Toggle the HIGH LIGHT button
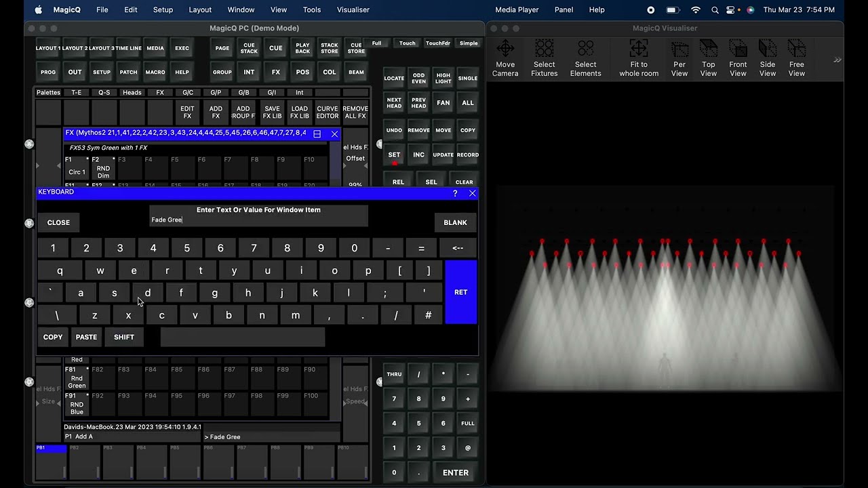 443,78
